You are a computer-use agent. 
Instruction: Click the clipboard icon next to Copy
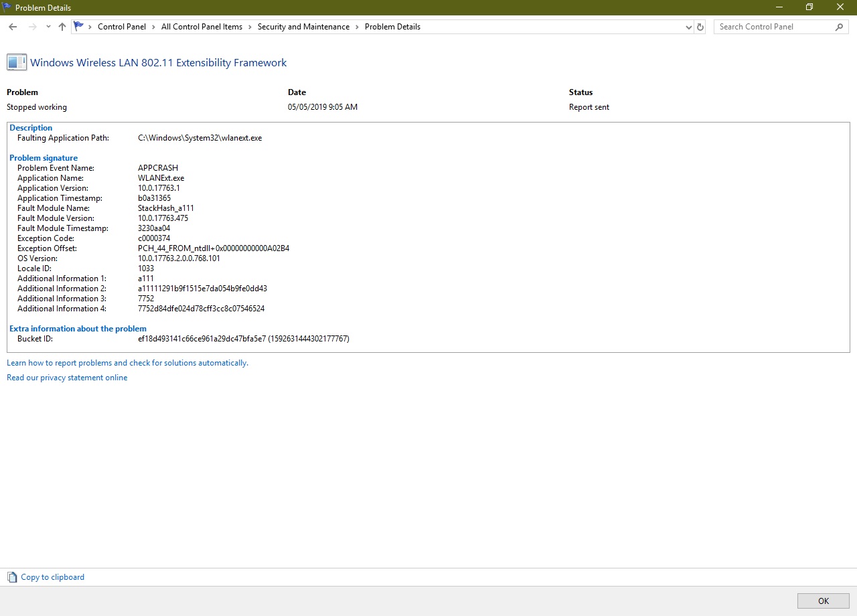[x=12, y=577]
